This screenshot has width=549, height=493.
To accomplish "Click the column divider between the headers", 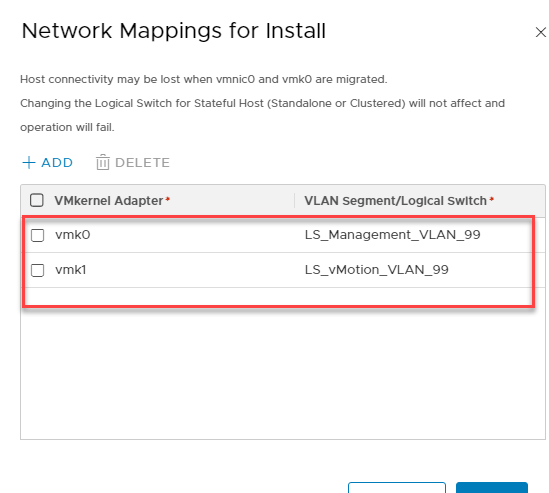I will pos(294,201).
